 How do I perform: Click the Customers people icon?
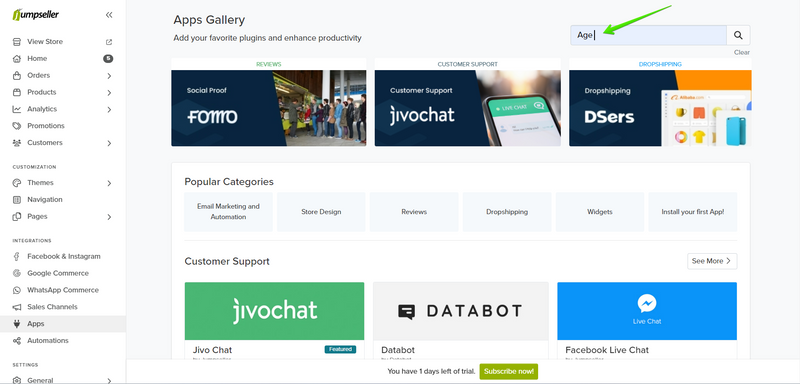17,143
